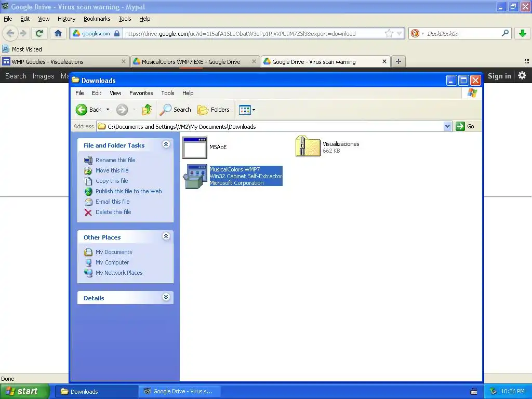532x399 pixels.
Task: Open the browser Bookmarks menu
Action: (x=97, y=19)
